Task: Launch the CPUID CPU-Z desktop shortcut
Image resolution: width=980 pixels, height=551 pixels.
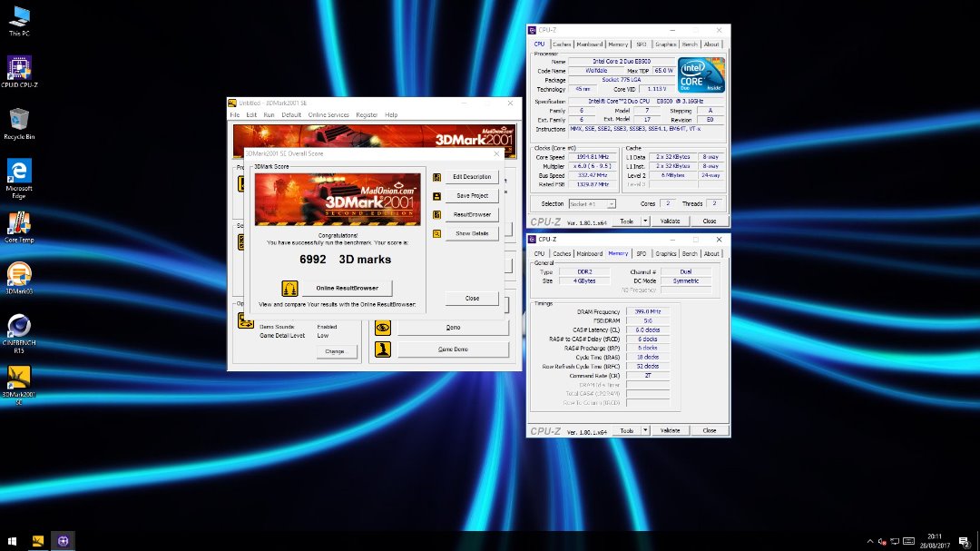Action: click(19, 72)
